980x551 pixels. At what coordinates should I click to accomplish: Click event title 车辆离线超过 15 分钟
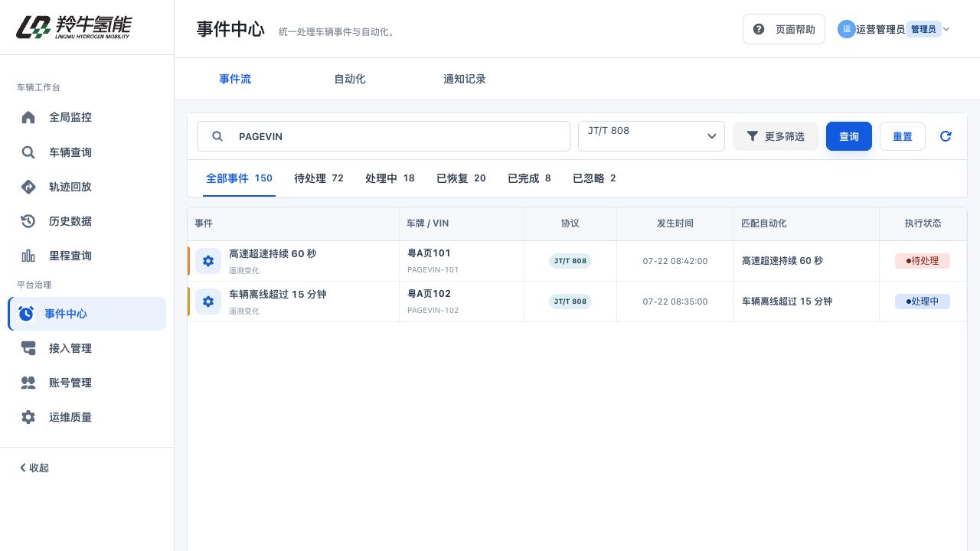(x=278, y=294)
